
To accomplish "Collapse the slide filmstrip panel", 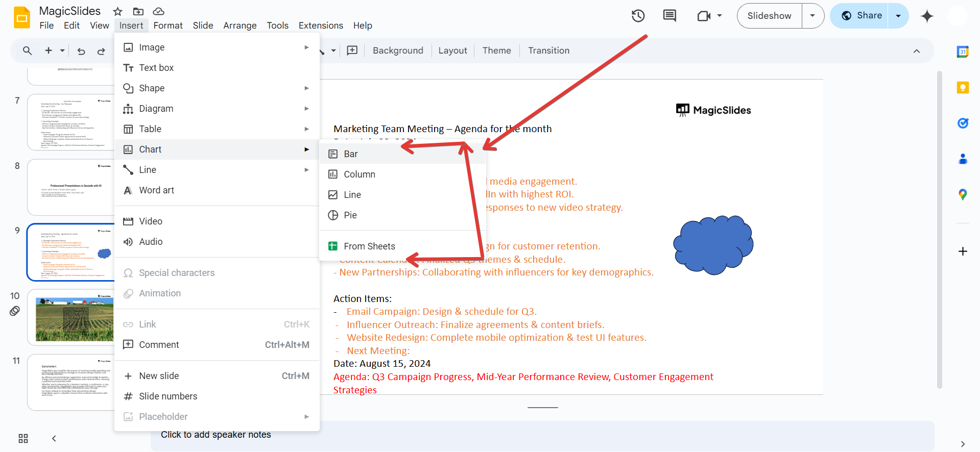I will coord(54,438).
